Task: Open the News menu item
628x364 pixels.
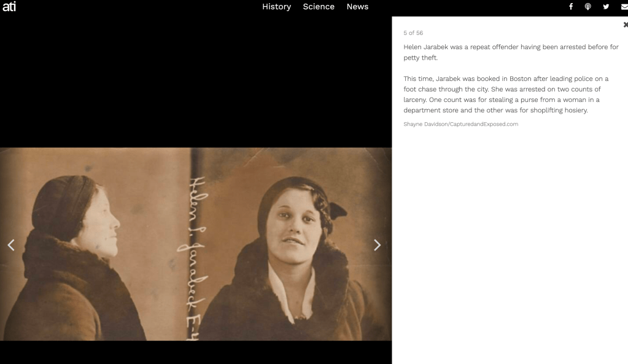Action: point(357,7)
